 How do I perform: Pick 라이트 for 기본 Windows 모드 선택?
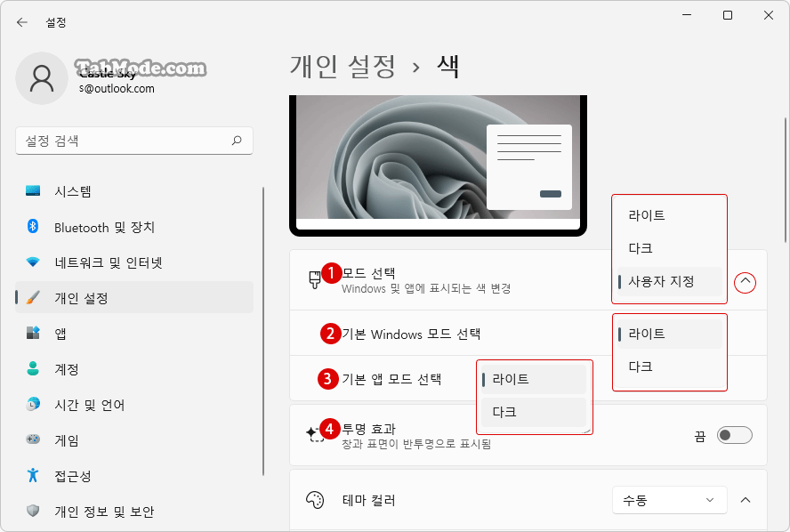point(670,334)
